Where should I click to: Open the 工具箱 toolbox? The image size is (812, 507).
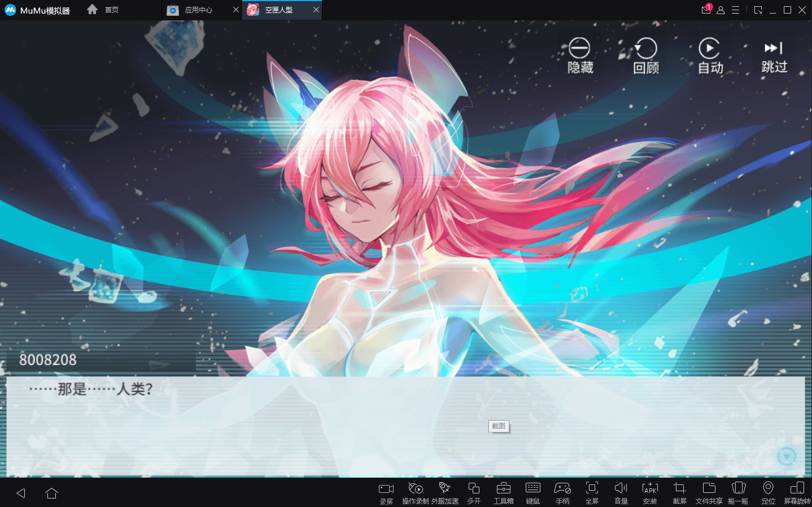504,493
